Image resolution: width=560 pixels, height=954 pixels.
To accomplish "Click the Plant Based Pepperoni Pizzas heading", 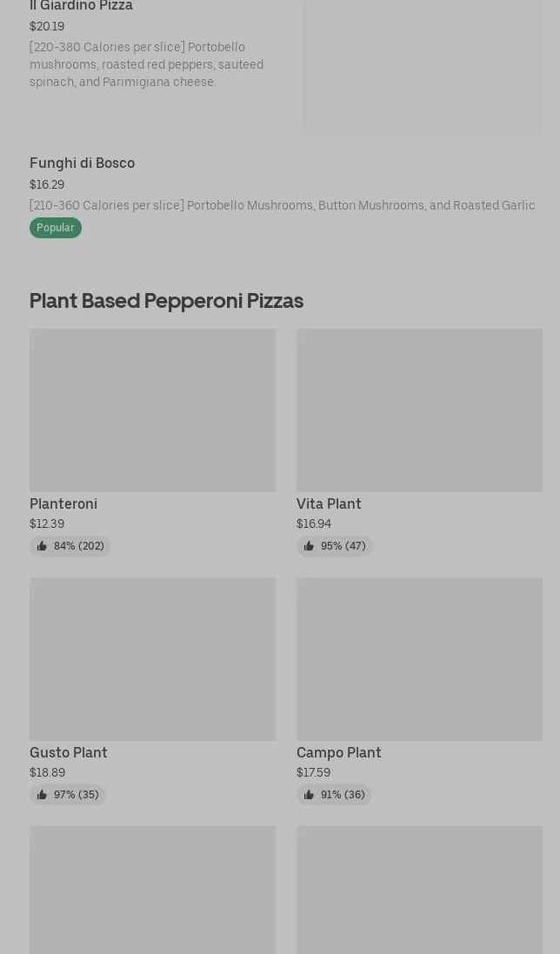I will (166, 301).
